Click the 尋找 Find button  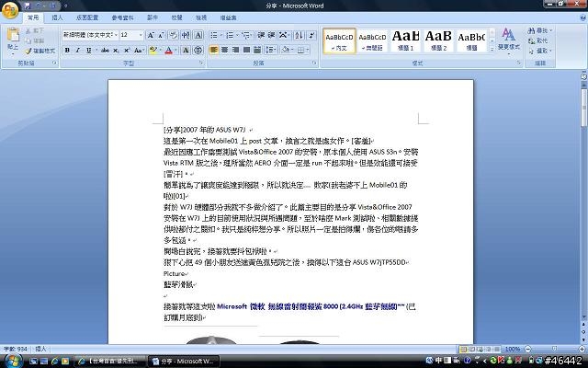(x=539, y=30)
